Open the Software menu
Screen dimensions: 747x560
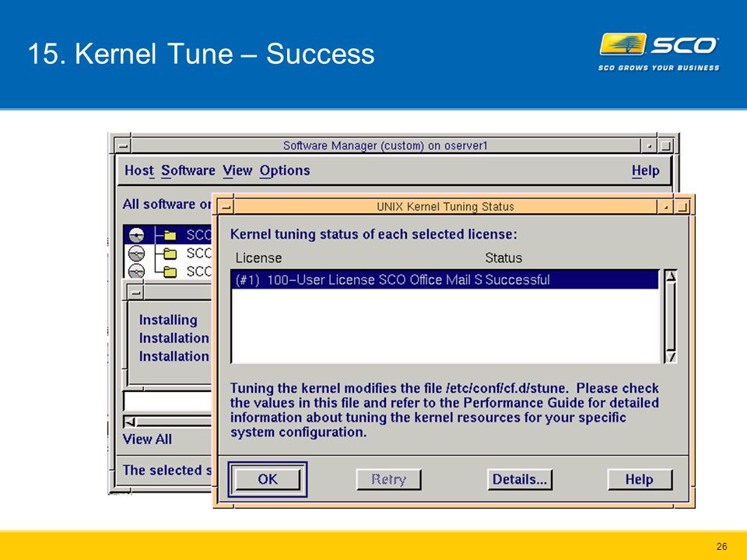pos(188,170)
